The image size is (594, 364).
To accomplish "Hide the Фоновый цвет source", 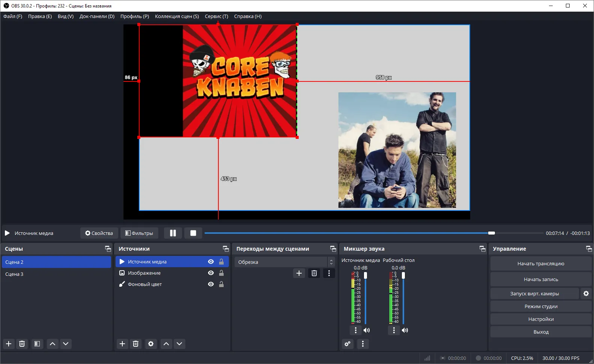I will (x=211, y=284).
